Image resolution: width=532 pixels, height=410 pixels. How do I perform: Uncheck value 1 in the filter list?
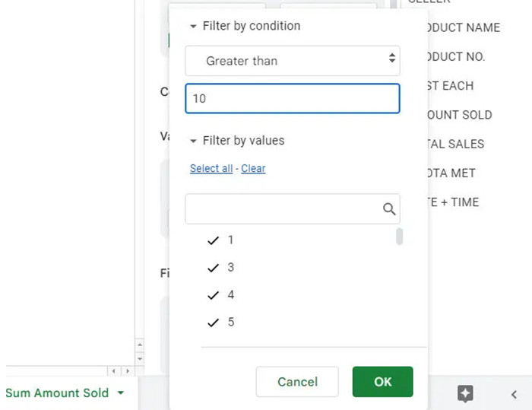214,240
